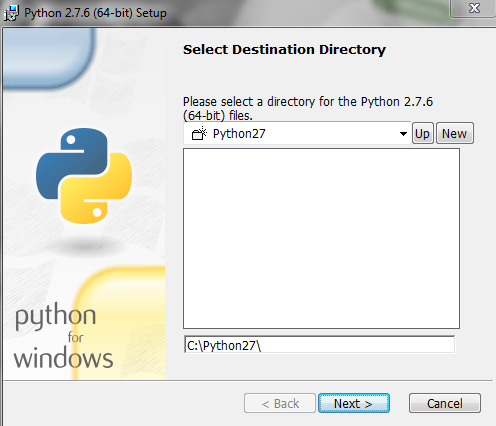Click the greyed-out < Back button
The height and width of the screenshot is (426, 496).
tap(280, 403)
